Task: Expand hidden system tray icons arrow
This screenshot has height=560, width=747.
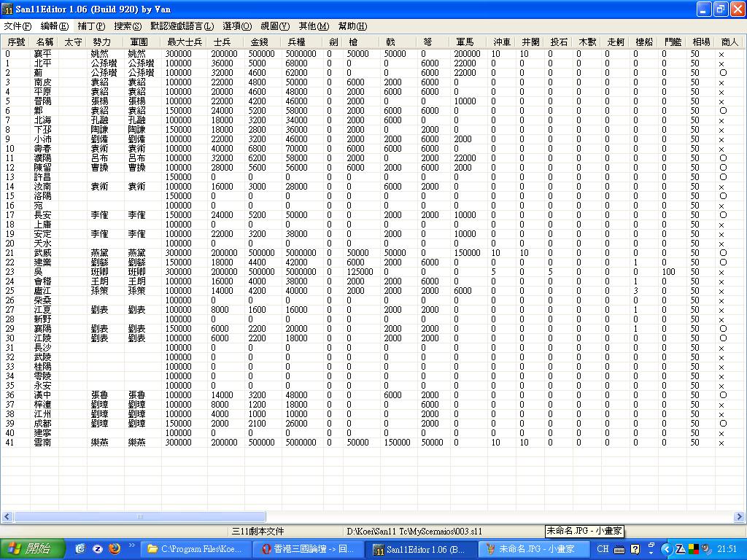Action: (667, 549)
